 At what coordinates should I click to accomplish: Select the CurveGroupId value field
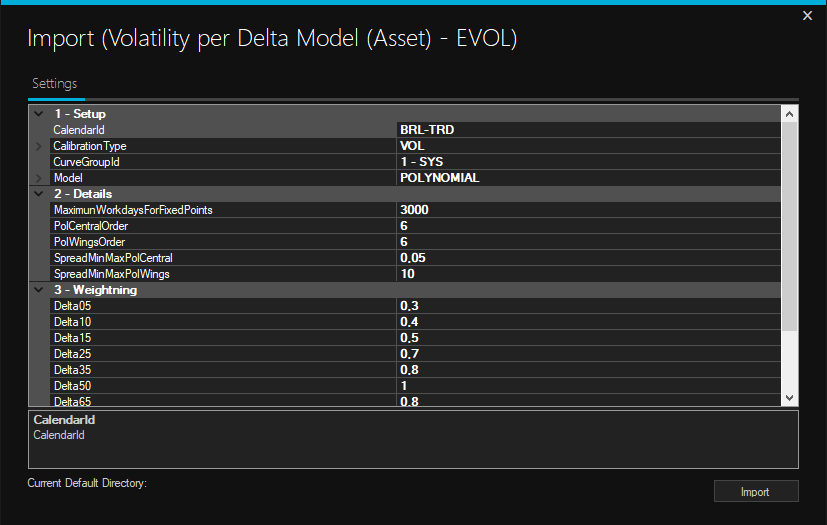587,162
